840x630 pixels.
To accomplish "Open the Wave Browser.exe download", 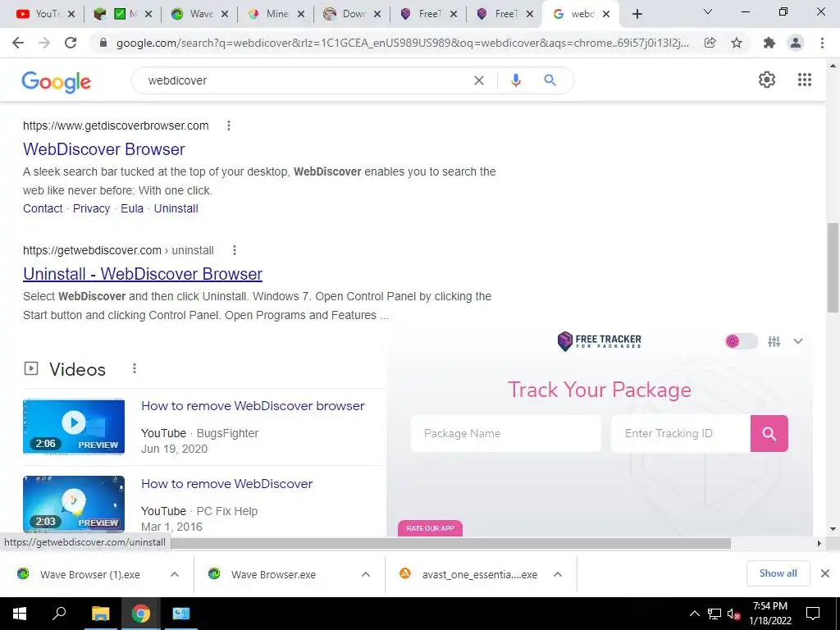I will [x=273, y=574].
